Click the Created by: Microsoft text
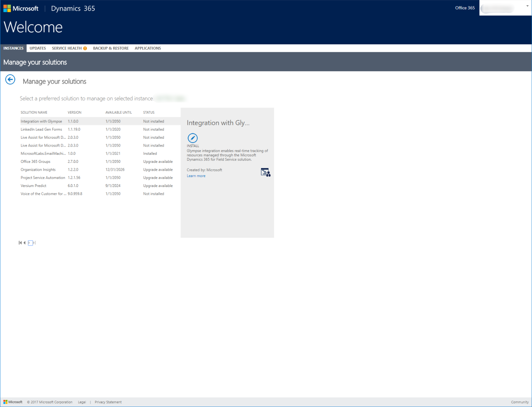The width and height of the screenshot is (532, 407). pos(205,170)
